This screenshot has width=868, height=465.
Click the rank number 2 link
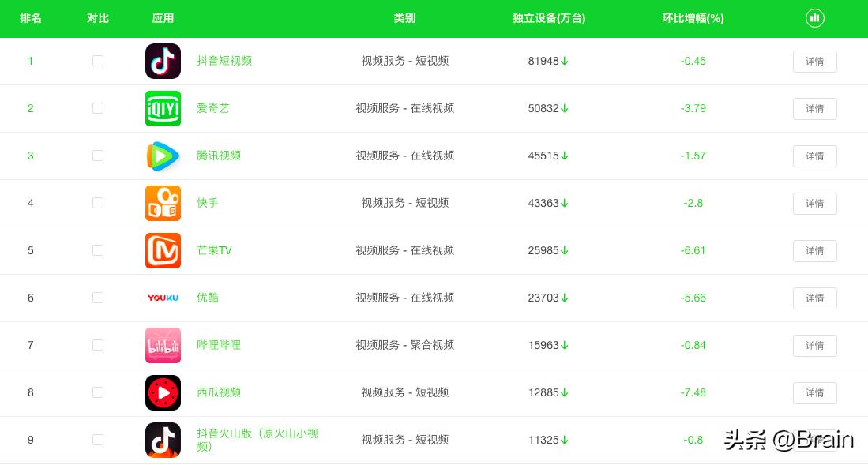tap(31, 108)
